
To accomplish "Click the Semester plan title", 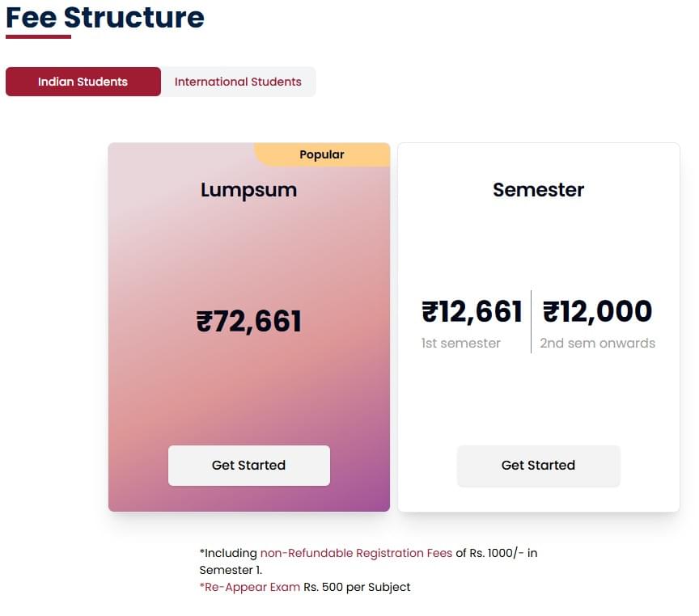I will click(x=538, y=190).
